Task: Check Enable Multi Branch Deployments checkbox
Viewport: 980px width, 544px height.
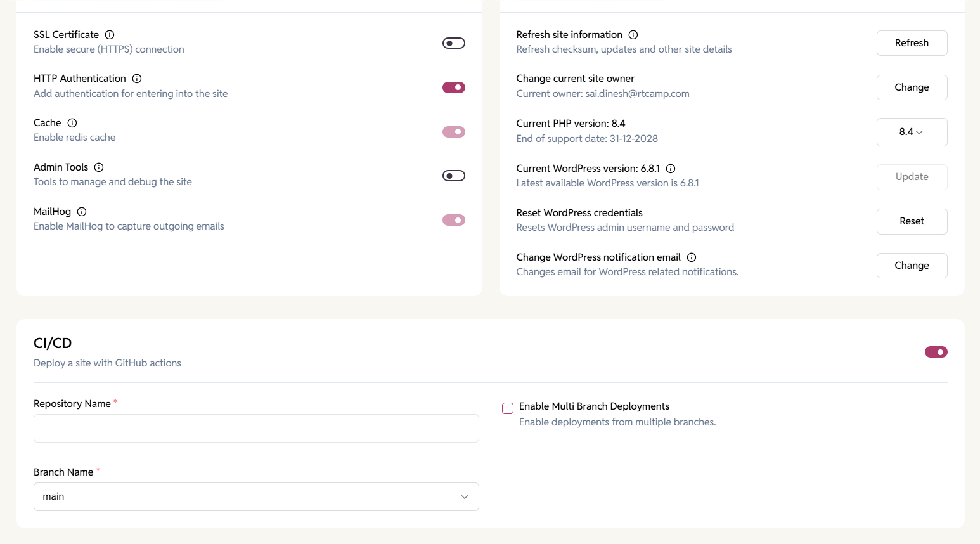Action: click(x=508, y=408)
